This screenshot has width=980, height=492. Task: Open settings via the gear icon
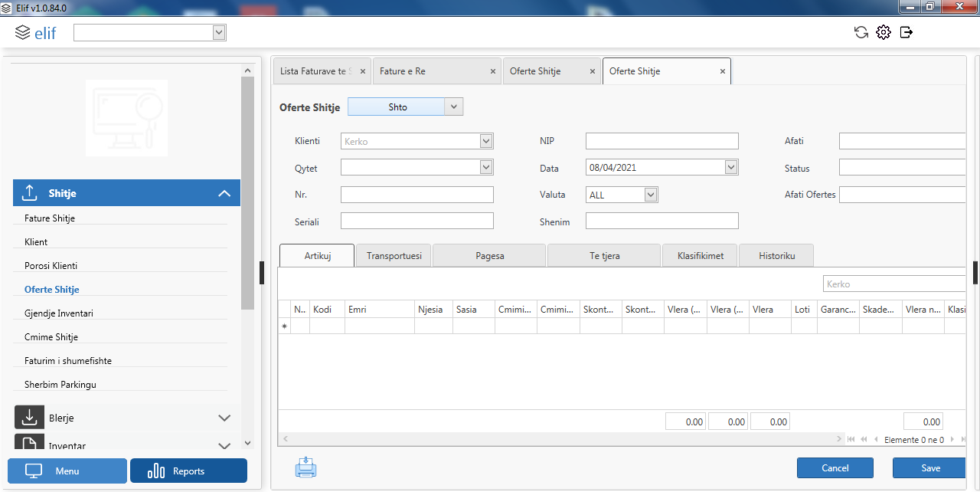pyautogui.click(x=884, y=32)
